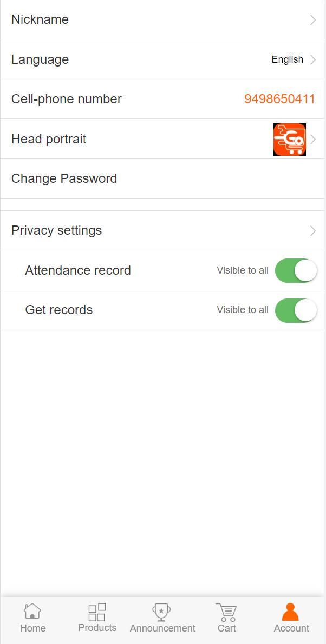Open the shopping Cart icon
This screenshot has height=644, width=326.
point(227,612)
